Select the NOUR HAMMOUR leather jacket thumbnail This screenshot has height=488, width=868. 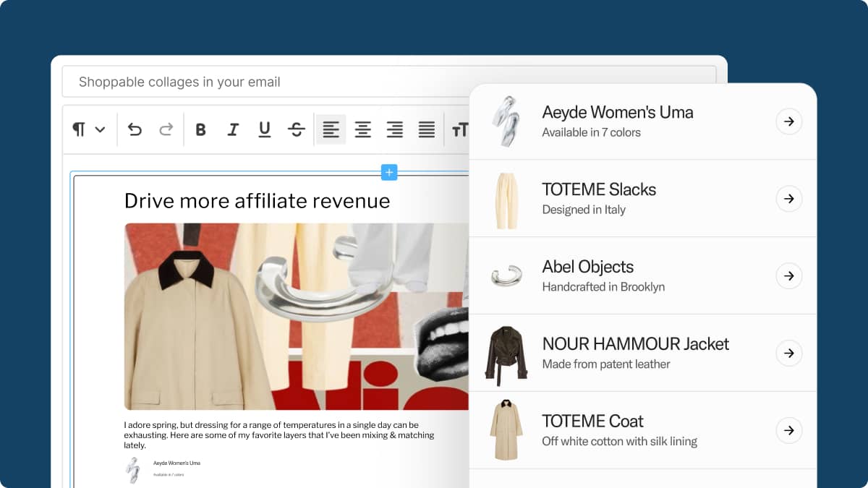[x=506, y=354]
